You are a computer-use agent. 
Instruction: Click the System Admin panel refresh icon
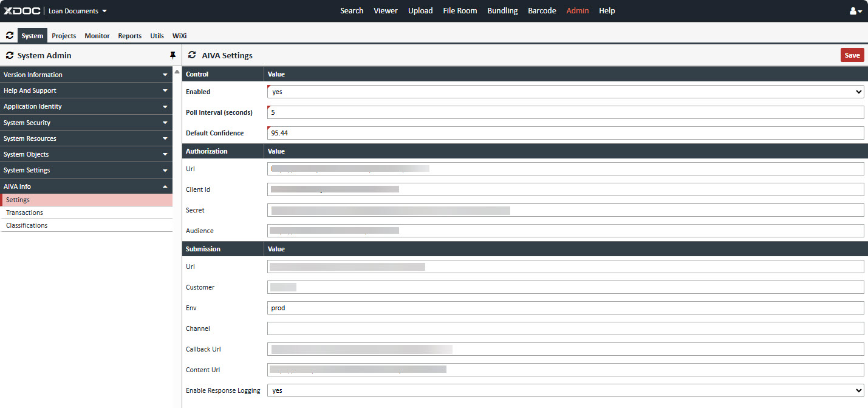(9, 55)
